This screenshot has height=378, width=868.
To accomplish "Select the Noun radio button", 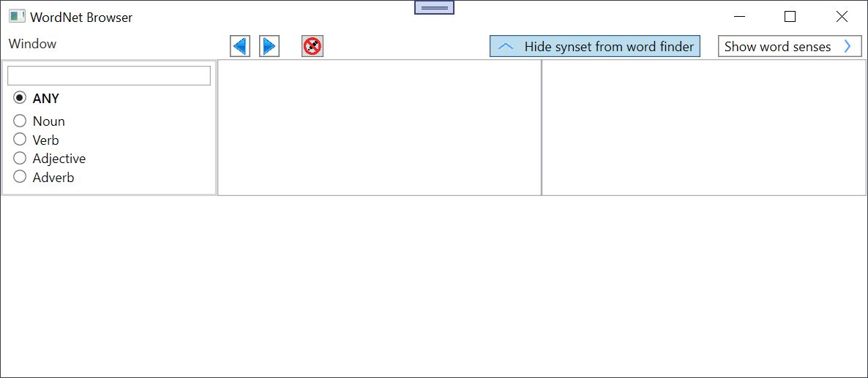I will click(20, 121).
